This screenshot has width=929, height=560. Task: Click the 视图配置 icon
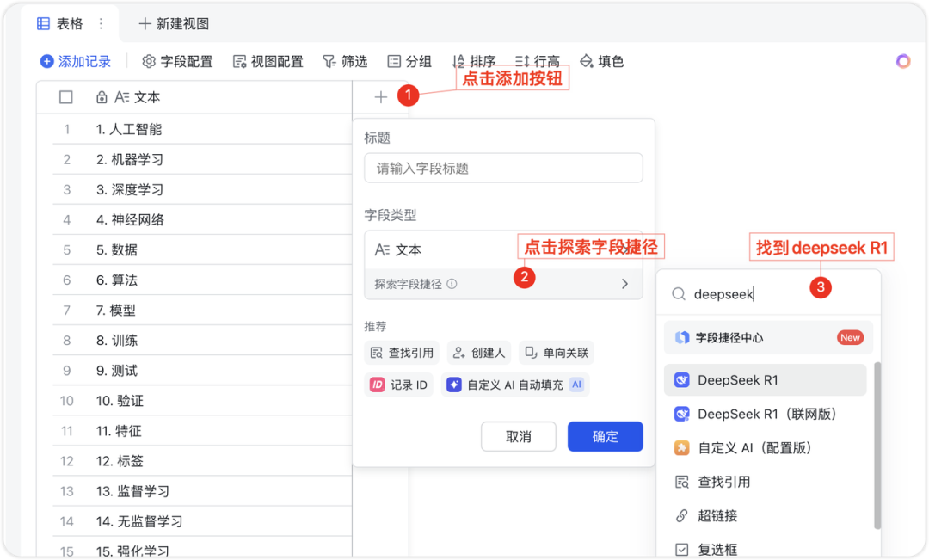point(239,61)
